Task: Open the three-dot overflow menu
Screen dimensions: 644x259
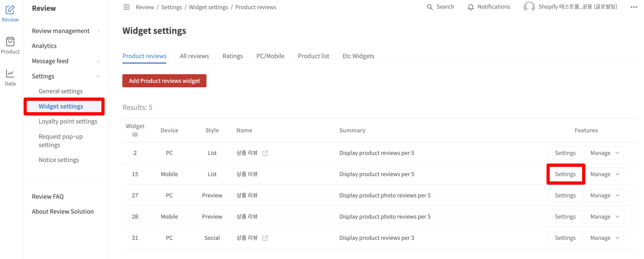Action: 634,7
